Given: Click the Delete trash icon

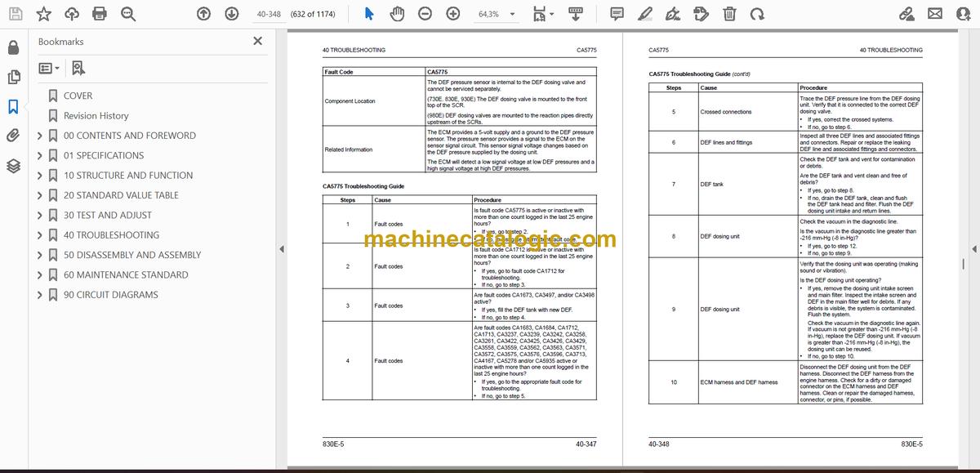Looking at the screenshot, I should 729,14.
